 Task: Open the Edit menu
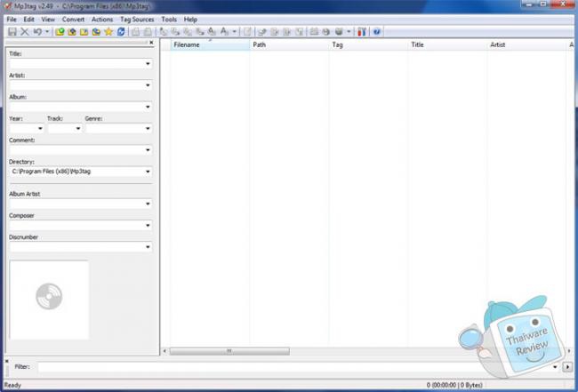[28, 20]
